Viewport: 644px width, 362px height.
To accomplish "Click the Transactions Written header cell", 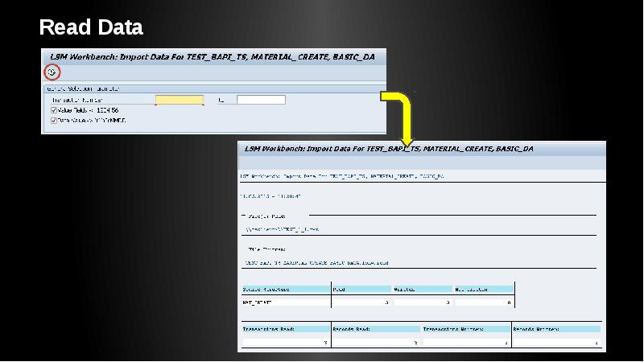I will 465,329.
